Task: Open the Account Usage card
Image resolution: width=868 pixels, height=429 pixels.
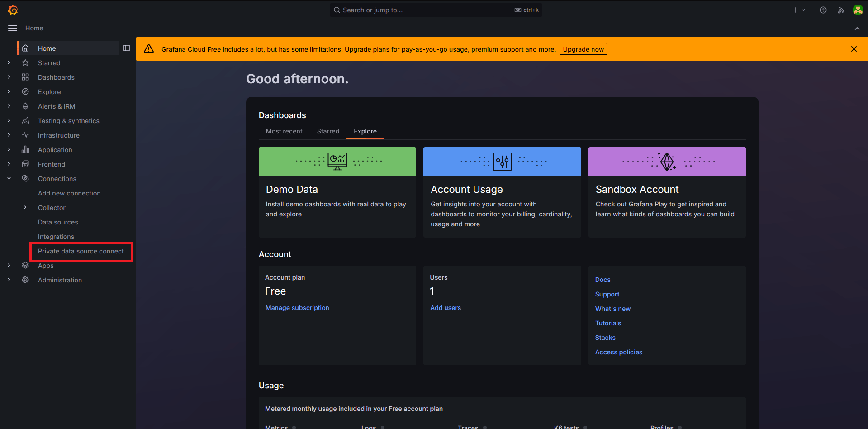Action: pos(502,192)
